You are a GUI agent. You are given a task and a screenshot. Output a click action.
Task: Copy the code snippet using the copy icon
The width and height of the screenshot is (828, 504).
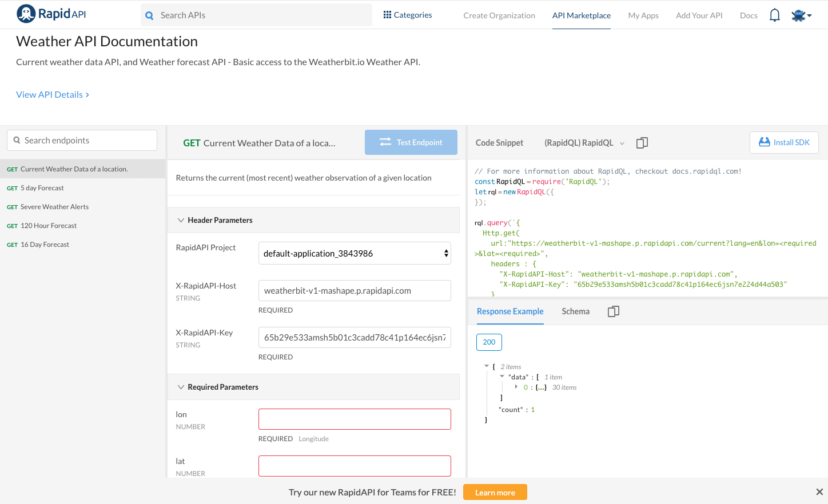(642, 143)
